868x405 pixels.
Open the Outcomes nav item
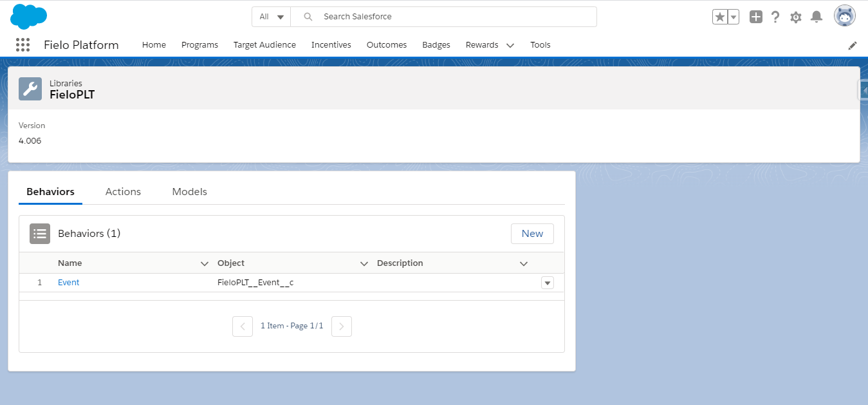coord(387,45)
